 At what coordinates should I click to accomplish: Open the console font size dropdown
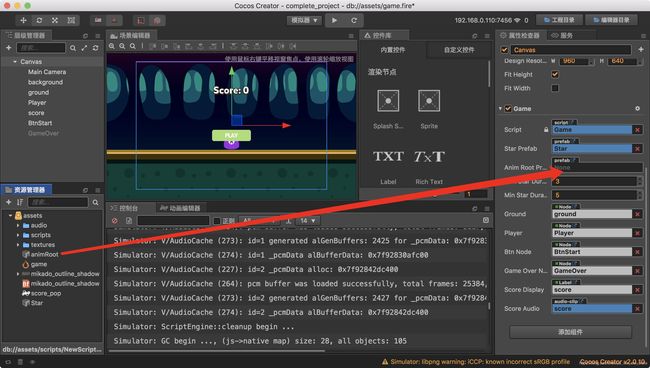click(x=308, y=221)
